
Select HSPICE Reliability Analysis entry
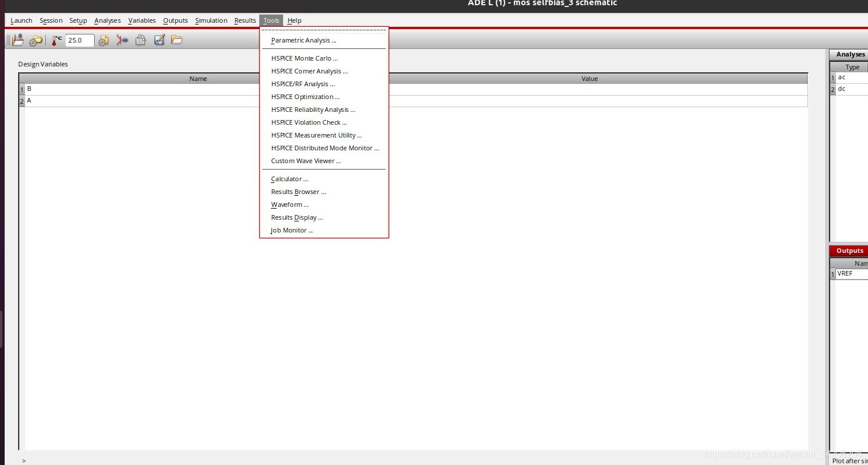pos(324,110)
